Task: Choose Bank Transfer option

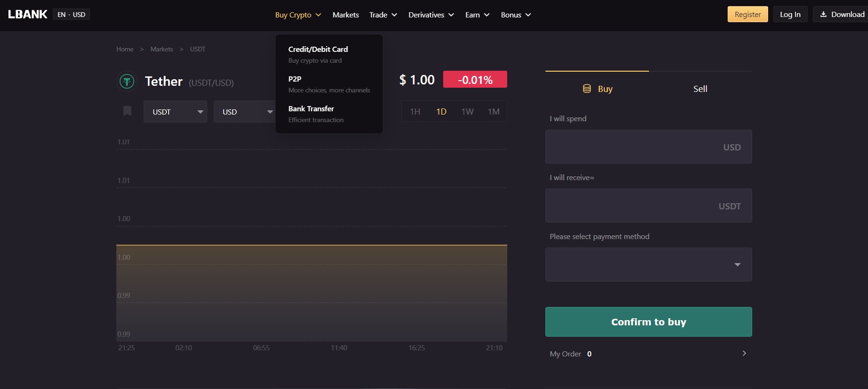Action: (x=329, y=114)
